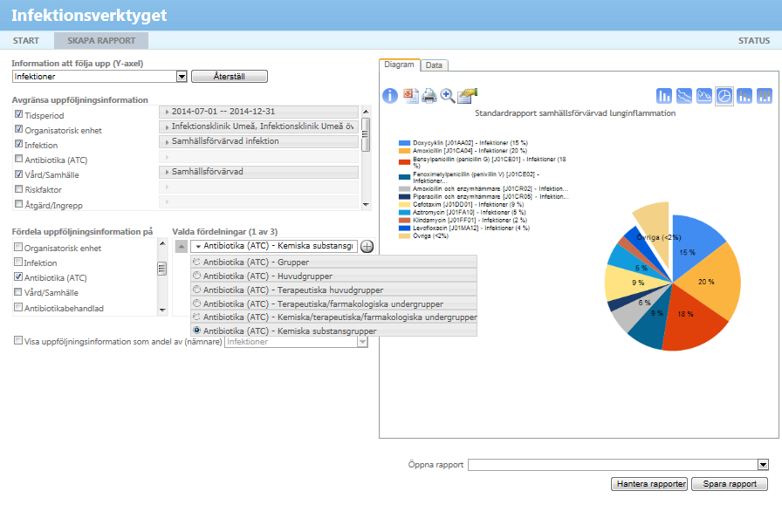
Task: Click the 20 % orange pie slice
Action: 708,282
